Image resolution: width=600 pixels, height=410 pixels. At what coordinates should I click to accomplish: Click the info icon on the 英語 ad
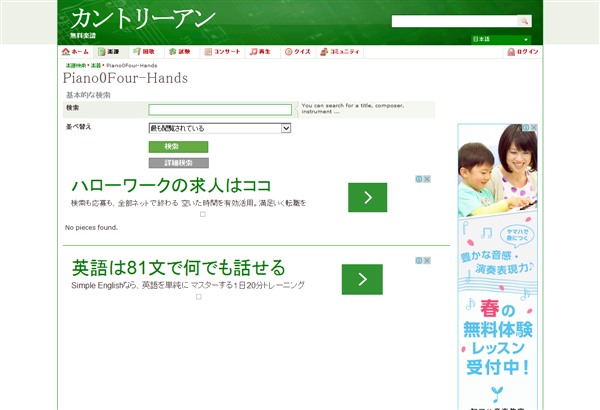[419, 261]
